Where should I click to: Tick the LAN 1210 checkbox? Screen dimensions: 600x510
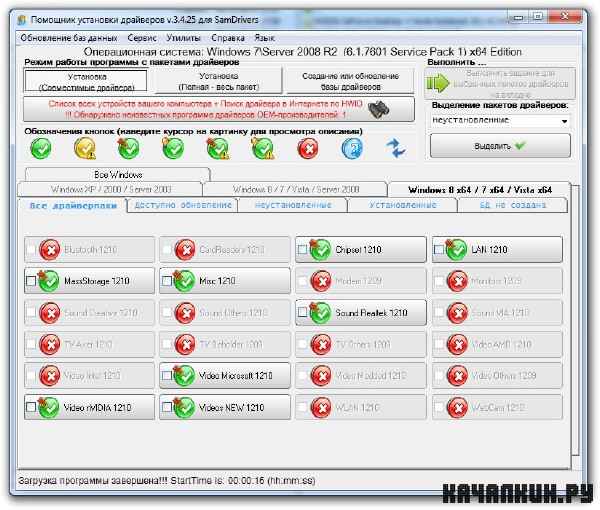439,249
